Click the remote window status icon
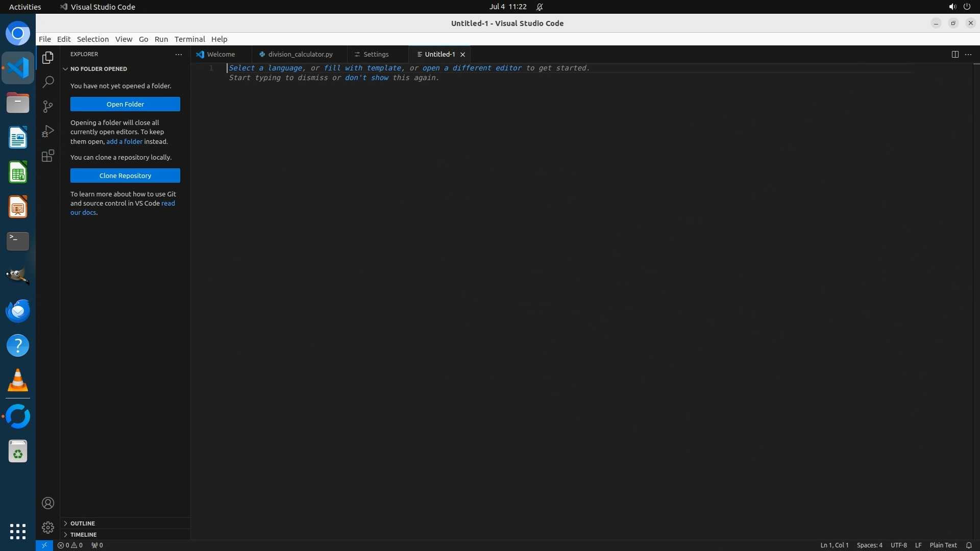The width and height of the screenshot is (980, 551). click(44, 545)
